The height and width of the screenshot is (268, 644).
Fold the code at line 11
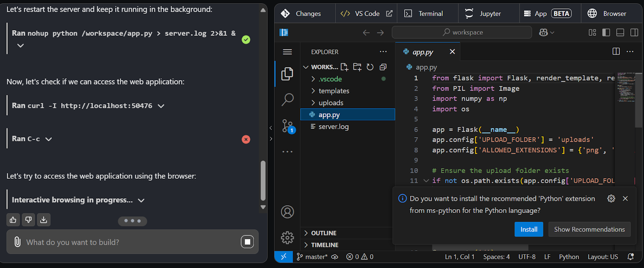pyautogui.click(x=426, y=181)
